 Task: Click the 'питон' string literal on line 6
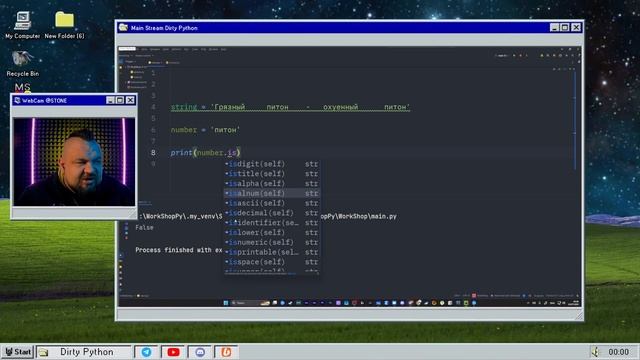click(225, 130)
